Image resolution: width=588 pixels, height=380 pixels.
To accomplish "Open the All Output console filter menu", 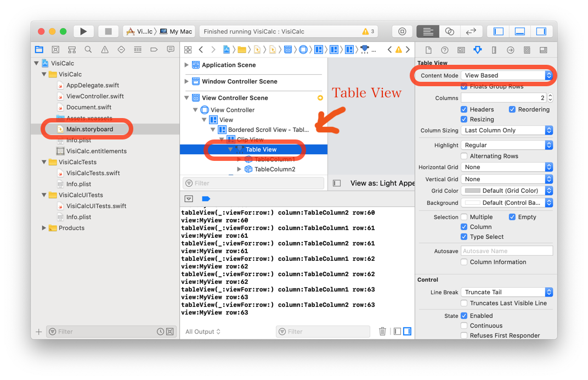I will click(203, 332).
